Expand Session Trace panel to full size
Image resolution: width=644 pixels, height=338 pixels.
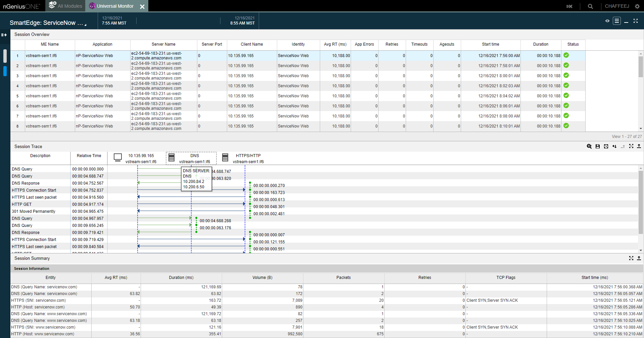click(631, 146)
